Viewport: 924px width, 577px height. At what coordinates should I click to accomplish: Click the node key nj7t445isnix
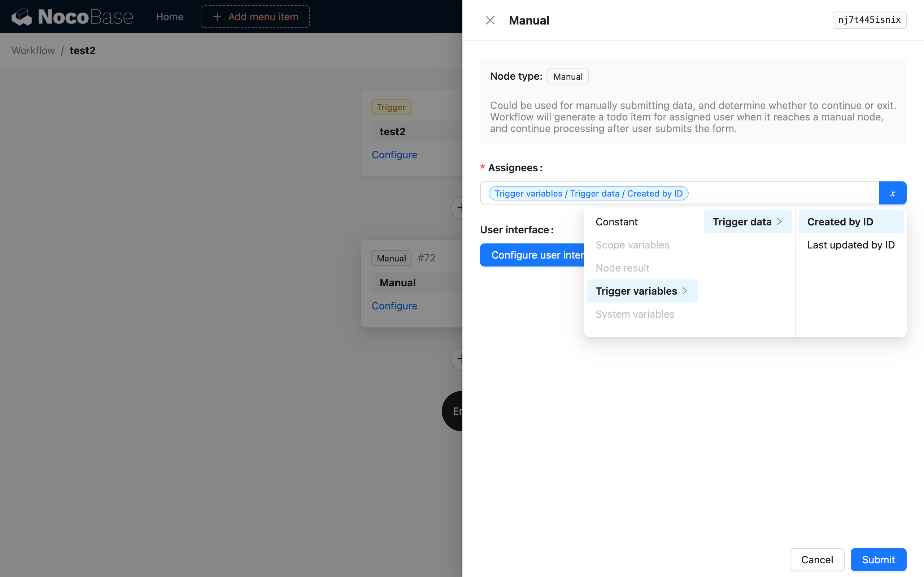pos(869,19)
